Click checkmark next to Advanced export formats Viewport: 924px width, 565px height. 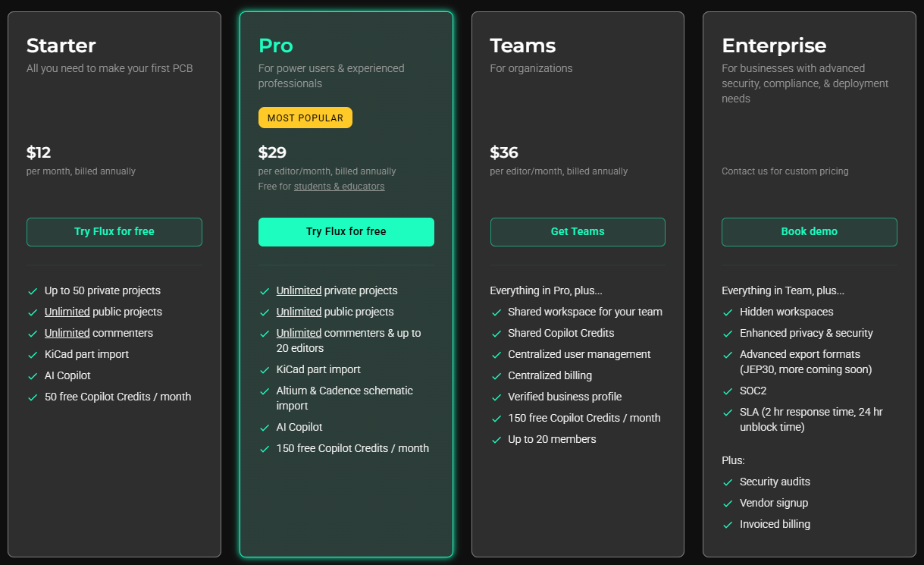click(728, 355)
